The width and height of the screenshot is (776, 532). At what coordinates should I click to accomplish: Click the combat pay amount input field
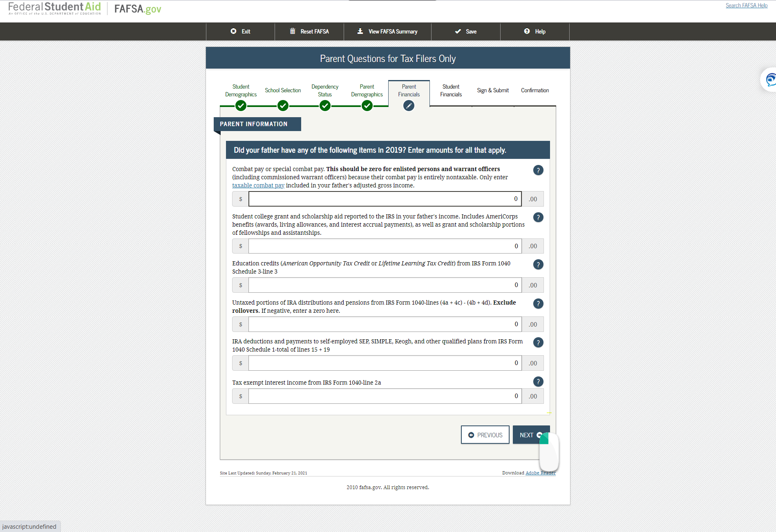click(x=384, y=199)
